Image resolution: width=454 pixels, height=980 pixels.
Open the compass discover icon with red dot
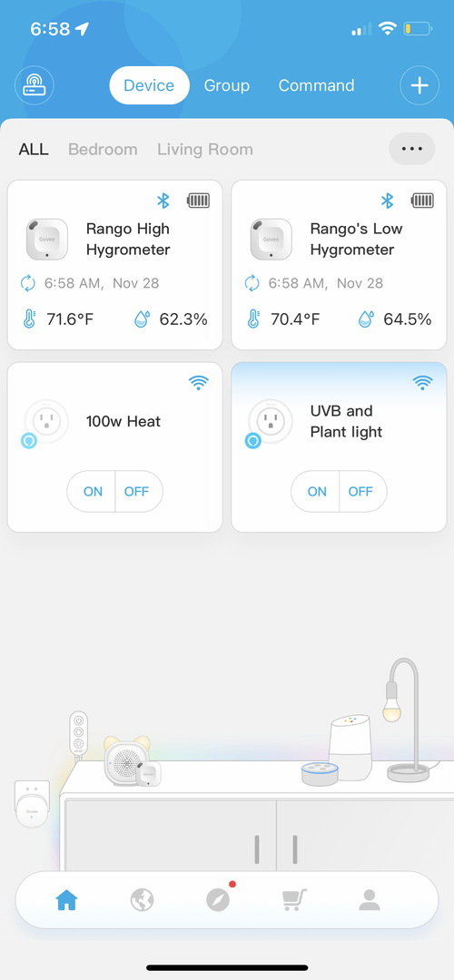point(218,899)
